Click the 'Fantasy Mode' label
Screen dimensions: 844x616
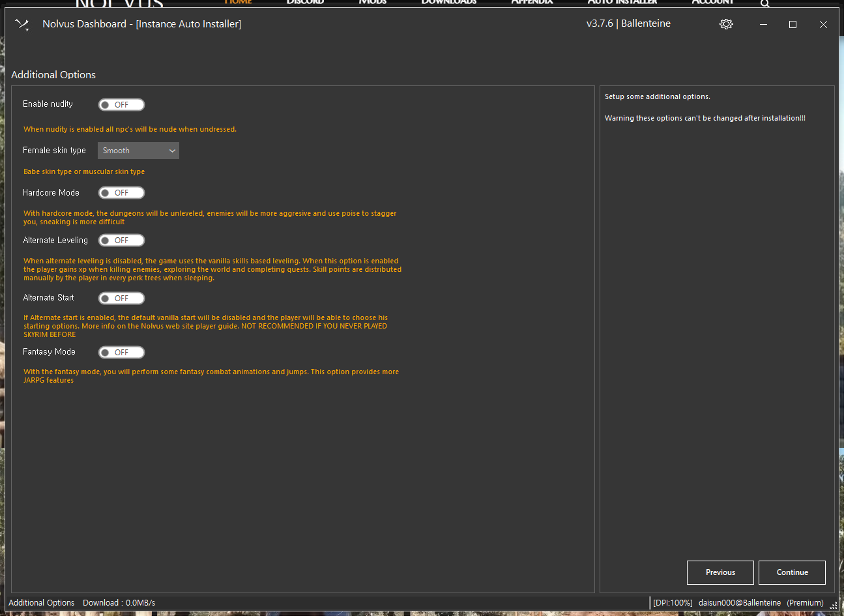[49, 352]
